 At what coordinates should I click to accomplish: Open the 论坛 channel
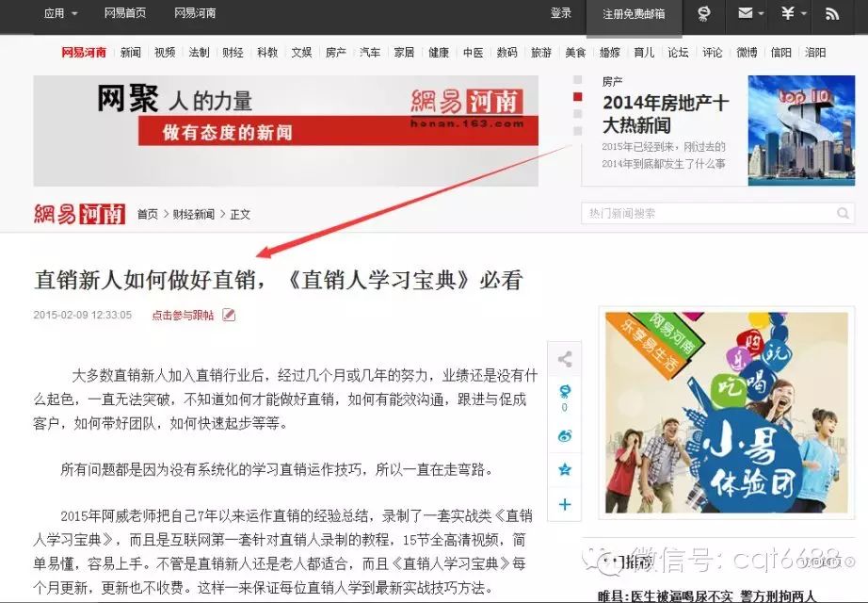pyautogui.click(x=678, y=53)
